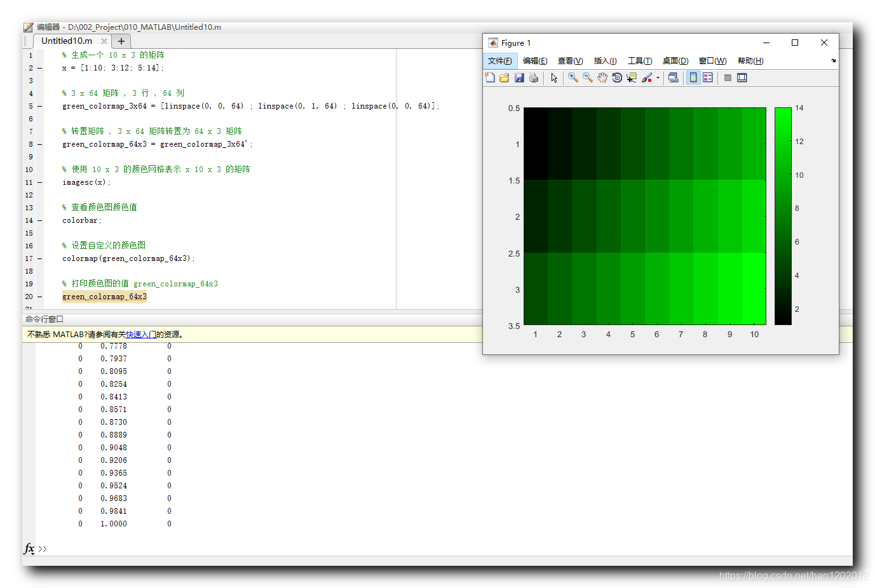Click the highlighted green_colormap_64x3 on line 20
The width and height of the screenshot is (875, 588).
tap(104, 297)
